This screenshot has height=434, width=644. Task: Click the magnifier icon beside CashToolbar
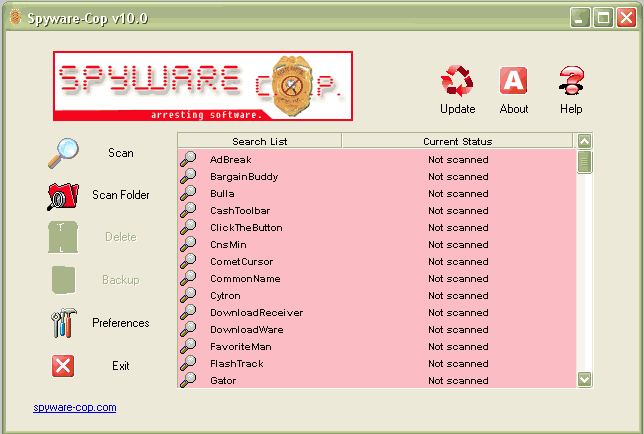tap(188, 210)
